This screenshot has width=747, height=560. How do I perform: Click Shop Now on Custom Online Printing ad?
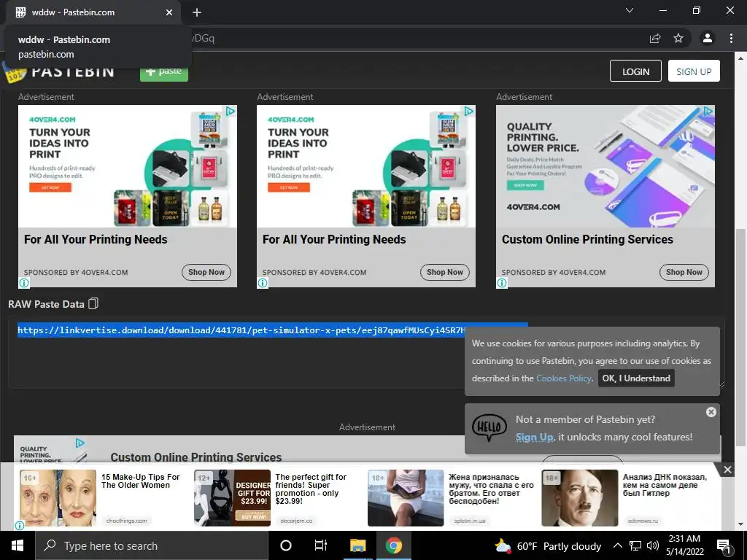684,273
